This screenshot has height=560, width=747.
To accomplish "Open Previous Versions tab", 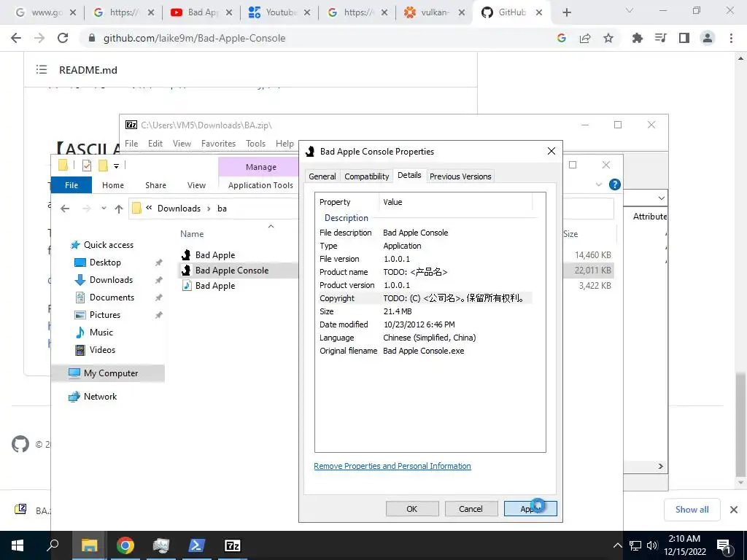I will [x=460, y=176].
